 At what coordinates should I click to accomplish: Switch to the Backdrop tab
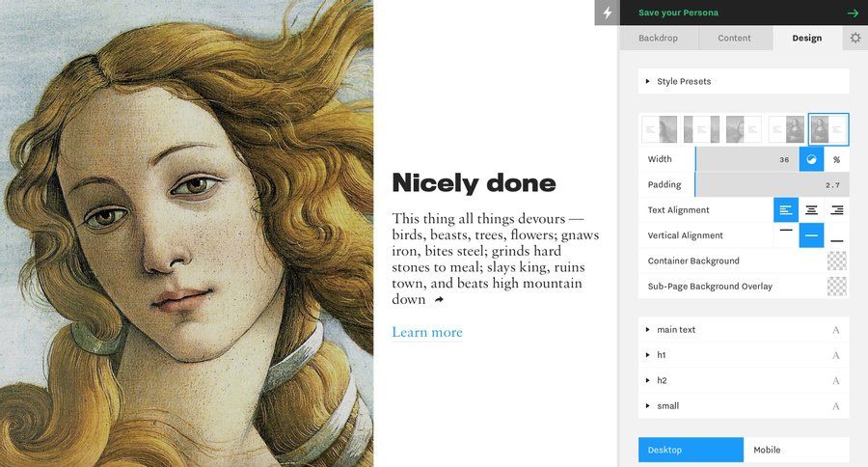point(658,38)
